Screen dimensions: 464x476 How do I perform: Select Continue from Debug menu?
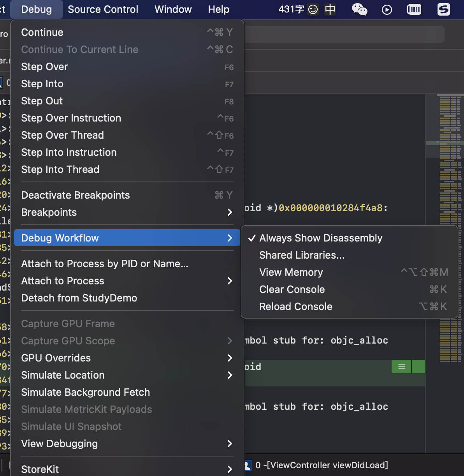pyautogui.click(x=127, y=32)
